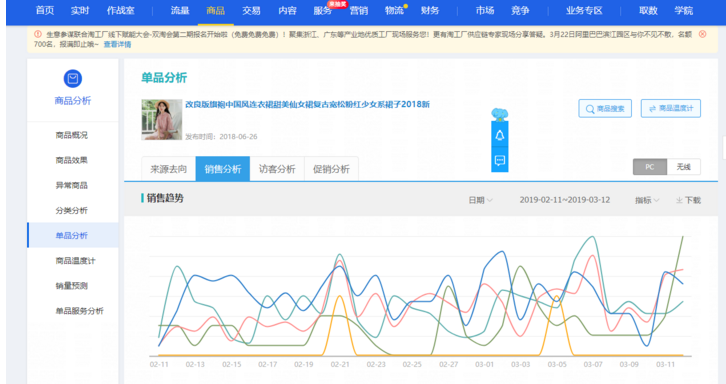Viewport: 726px width, 384px height.
Task: Expand the 日期 date dropdown
Action: click(480, 200)
